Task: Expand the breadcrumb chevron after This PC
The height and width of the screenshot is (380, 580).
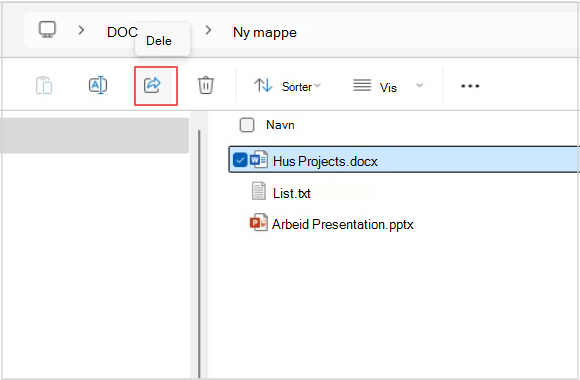Action: (81, 30)
